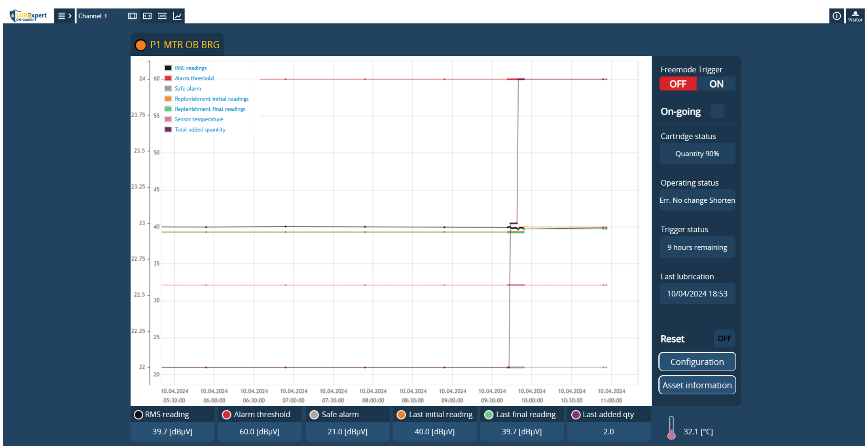Open the Configuration page
The width and height of the screenshot is (868, 447).
(x=697, y=362)
